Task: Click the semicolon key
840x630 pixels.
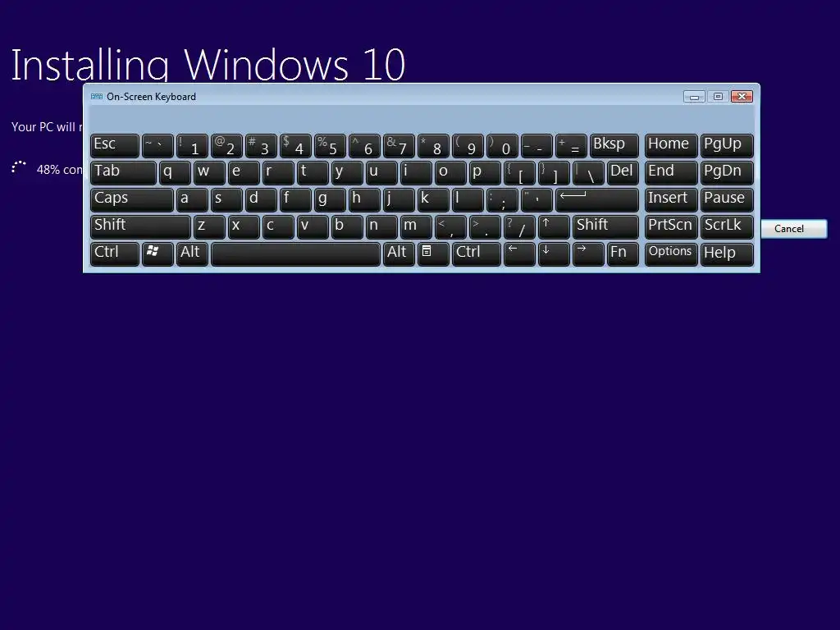Action: click(x=502, y=199)
